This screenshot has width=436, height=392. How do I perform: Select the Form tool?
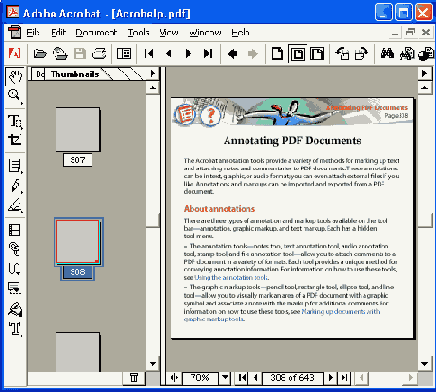[x=15, y=288]
